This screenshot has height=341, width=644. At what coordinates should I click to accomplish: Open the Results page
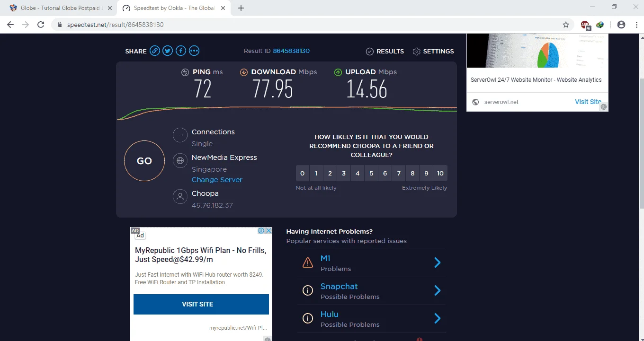[x=385, y=51]
